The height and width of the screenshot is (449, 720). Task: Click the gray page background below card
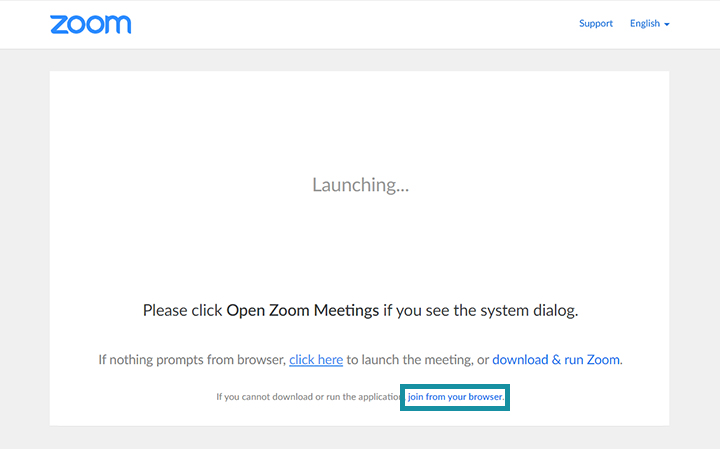coord(360,437)
